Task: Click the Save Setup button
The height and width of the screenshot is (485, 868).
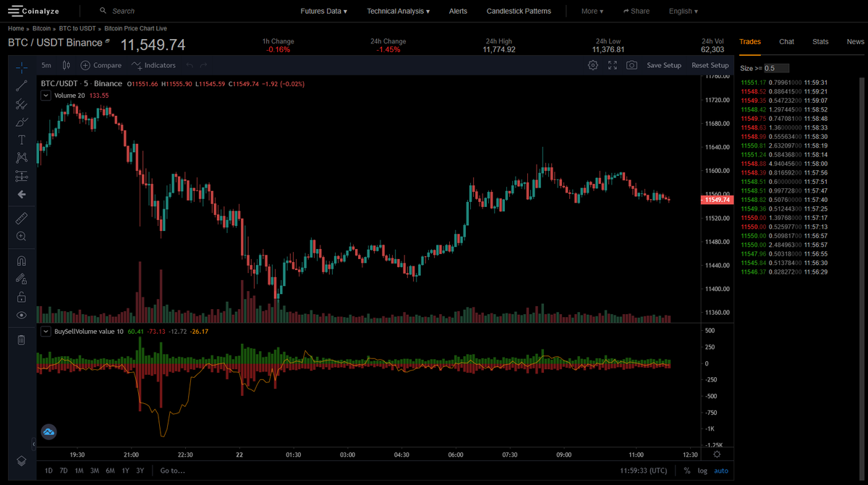Action: point(663,64)
